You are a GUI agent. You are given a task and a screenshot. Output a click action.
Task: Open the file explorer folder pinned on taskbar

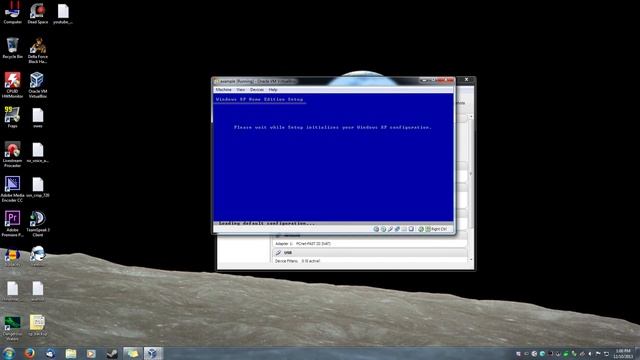(71, 353)
